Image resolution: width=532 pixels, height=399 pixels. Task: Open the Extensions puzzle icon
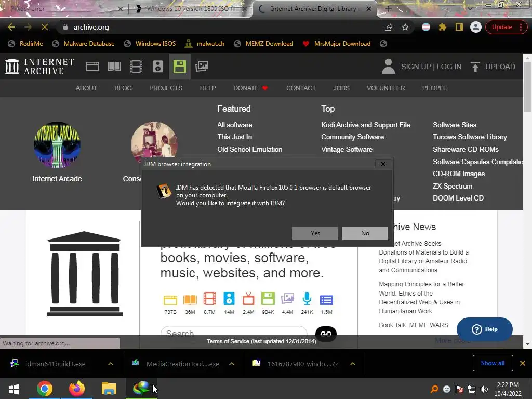443,27
